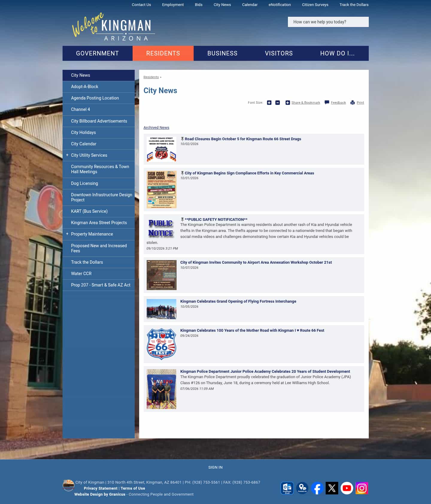Viewport: 431px width, 504px height.
Task: Open the Public Notice thumbnail image
Action: [161, 228]
